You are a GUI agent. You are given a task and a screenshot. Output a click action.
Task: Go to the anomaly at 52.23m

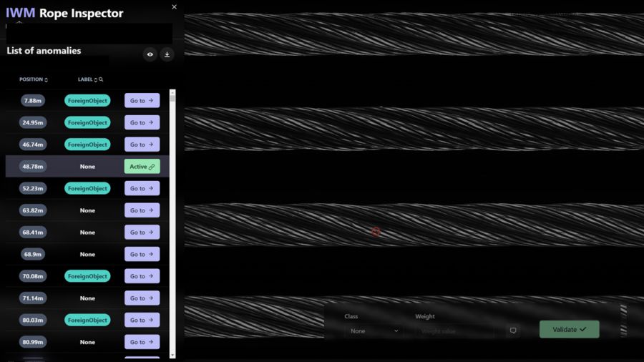(142, 189)
